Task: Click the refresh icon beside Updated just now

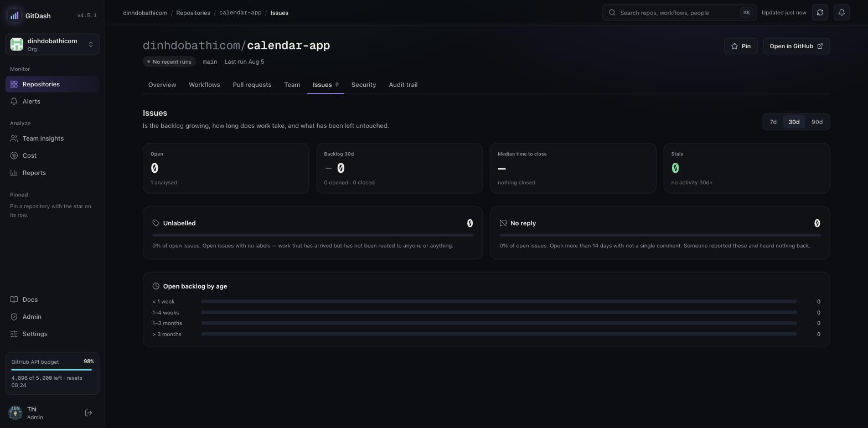Action: point(820,13)
